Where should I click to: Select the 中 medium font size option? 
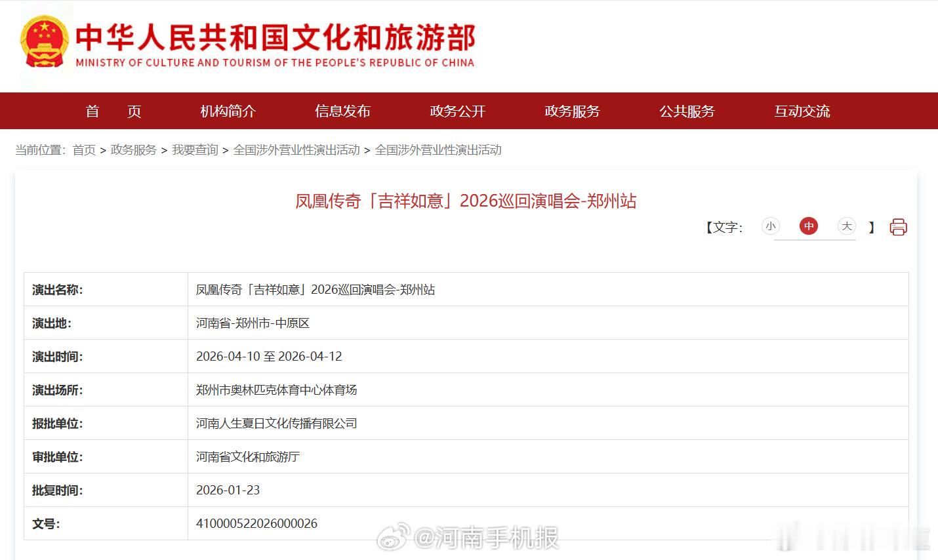(809, 226)
